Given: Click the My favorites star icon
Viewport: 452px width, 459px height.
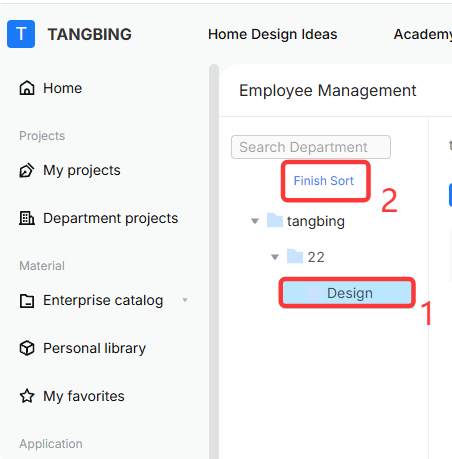Looking at the screenshot, I should [x=27, y=396].
